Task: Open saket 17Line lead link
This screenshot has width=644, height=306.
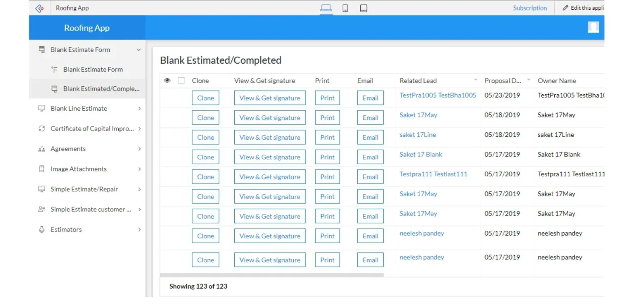Action: [418, 135]
